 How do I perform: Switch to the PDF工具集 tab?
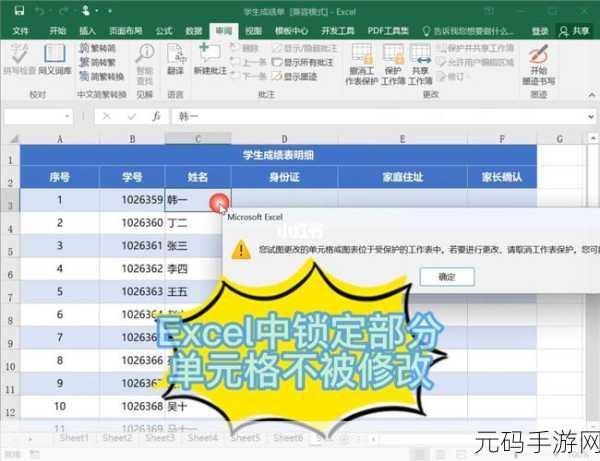point(388,31)
